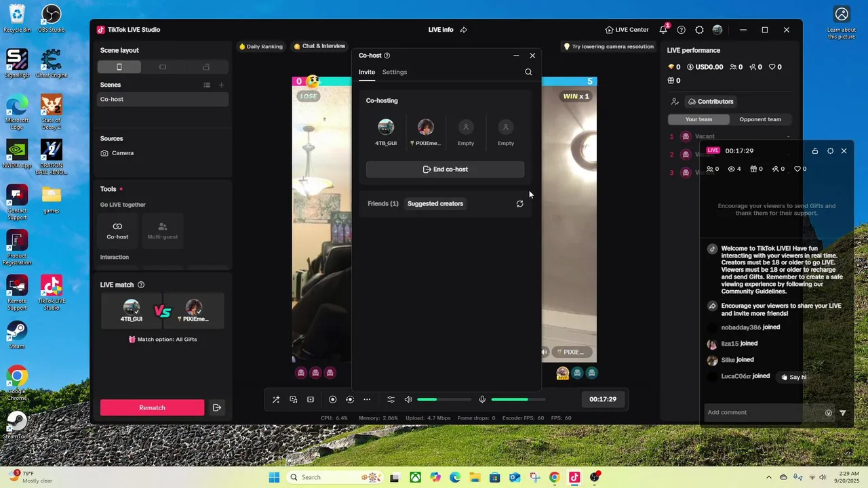This screenshot has width=868, height=488.
Task: Open the three-dot more options in bottom toolbar
Action: [367, 400]
